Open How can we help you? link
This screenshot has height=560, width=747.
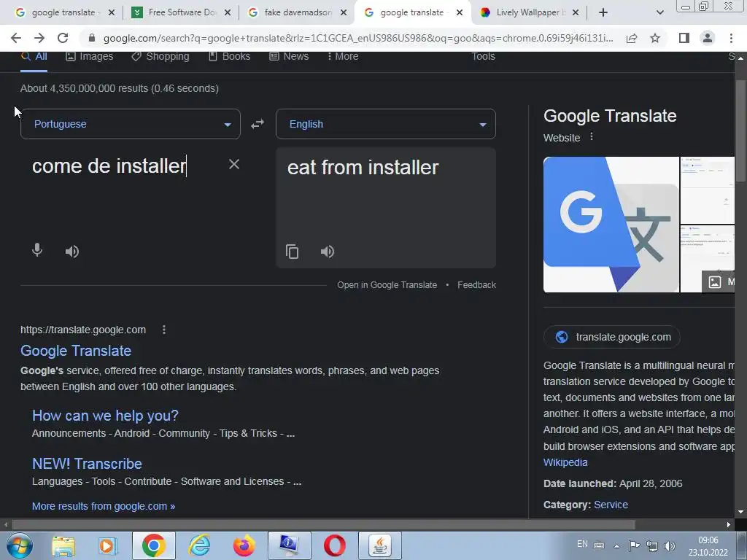click(x=105, y=415)
